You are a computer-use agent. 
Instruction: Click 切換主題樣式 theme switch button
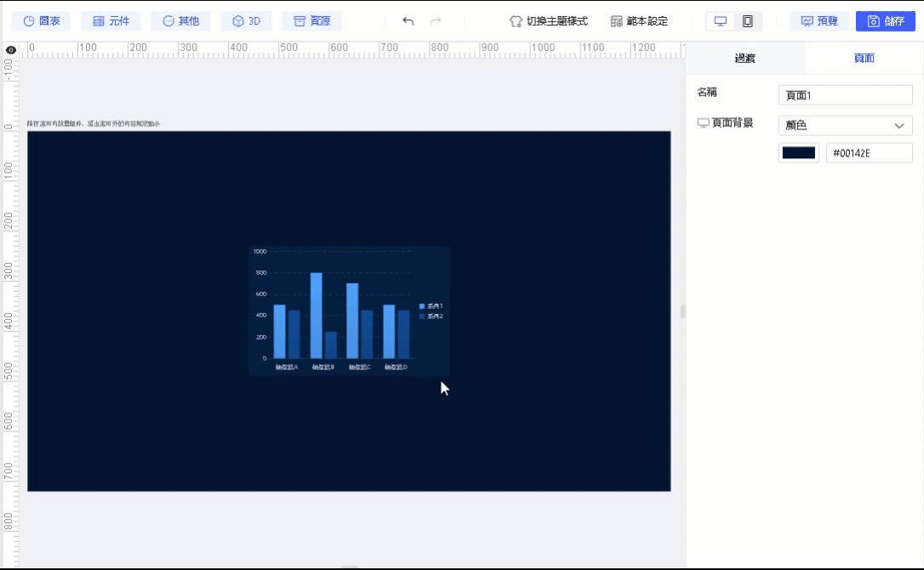click(549, 21)
